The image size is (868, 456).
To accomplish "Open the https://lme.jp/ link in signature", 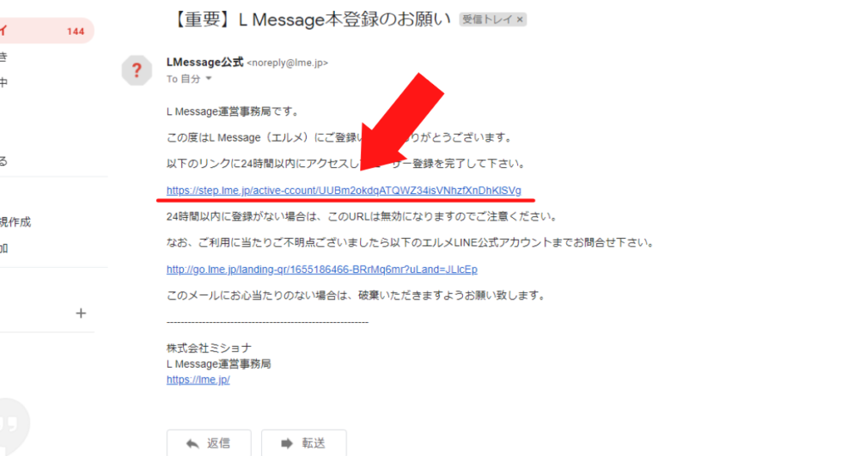I will (198, 380).
